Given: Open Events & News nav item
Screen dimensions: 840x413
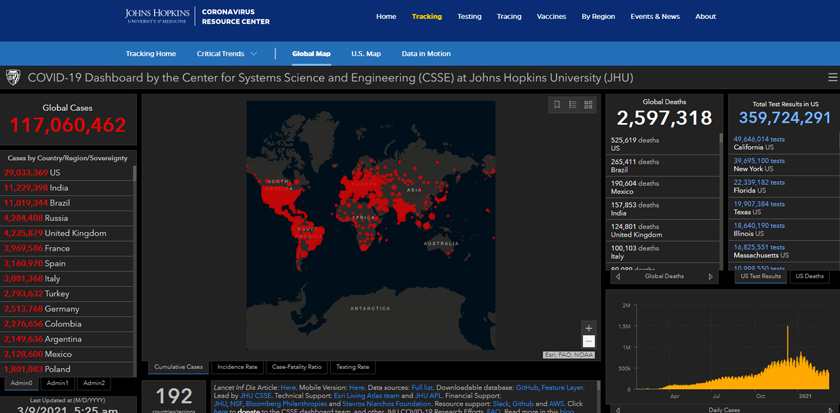Looking at the screenshot, I should [x=655, y=17].
